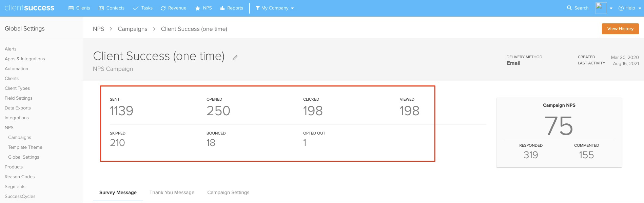
Task: Open Apps & Integrations settings
Action: tap(25, 59)
